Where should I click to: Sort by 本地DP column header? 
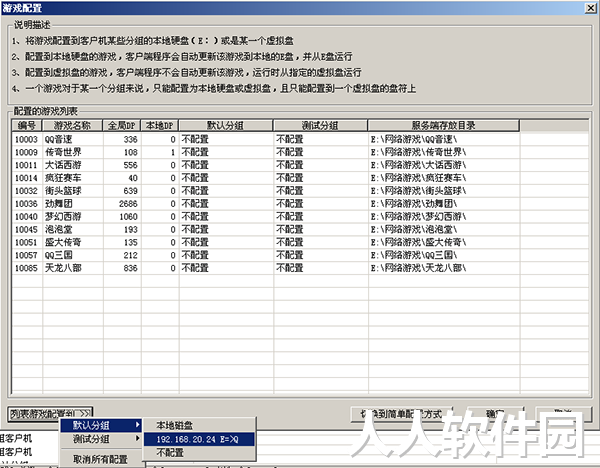point(160,126)
